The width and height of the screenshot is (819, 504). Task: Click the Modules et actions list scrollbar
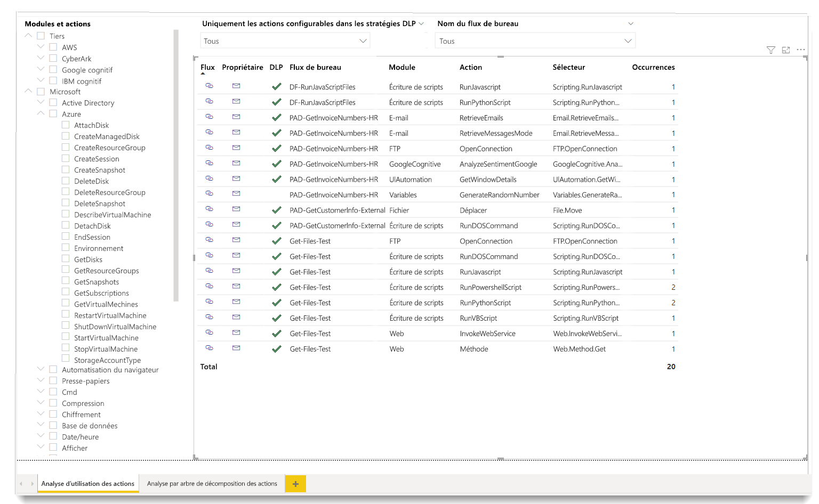click(176, 165)
